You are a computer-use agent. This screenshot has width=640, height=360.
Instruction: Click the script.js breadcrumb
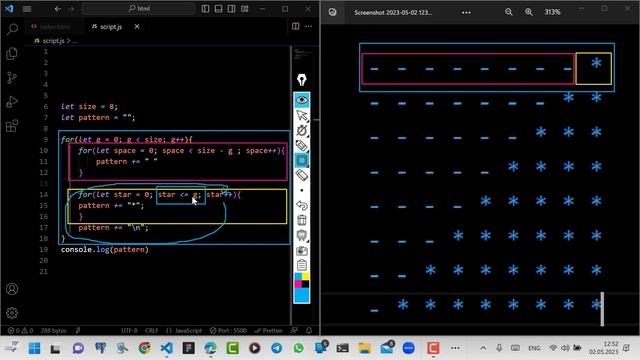pyautogui.click(x=53, y=41)
